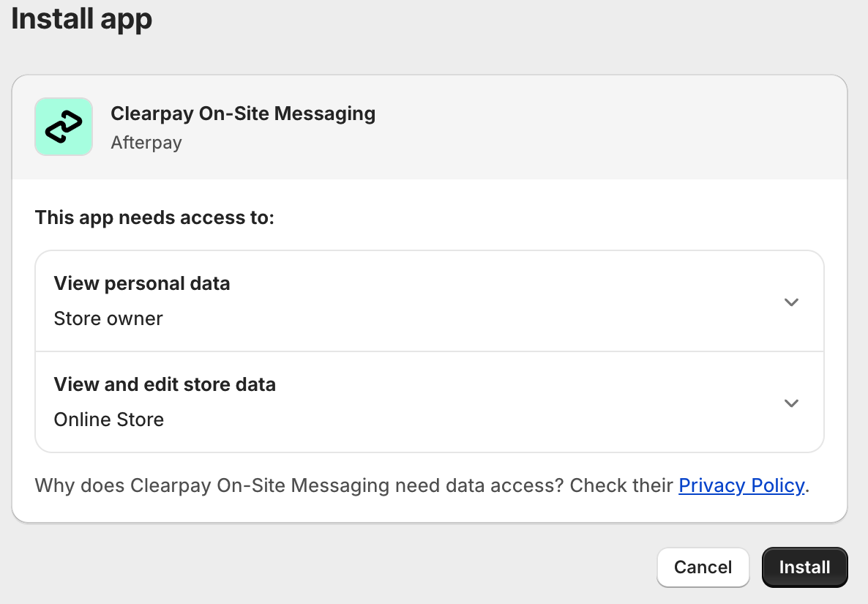Click the View personal data heading
Screen dimensions: 868x604
point(142,283)
